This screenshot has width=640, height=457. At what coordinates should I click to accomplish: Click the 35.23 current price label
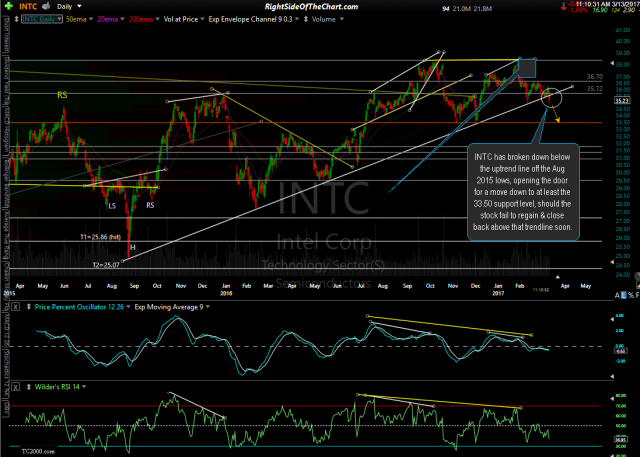622,100
